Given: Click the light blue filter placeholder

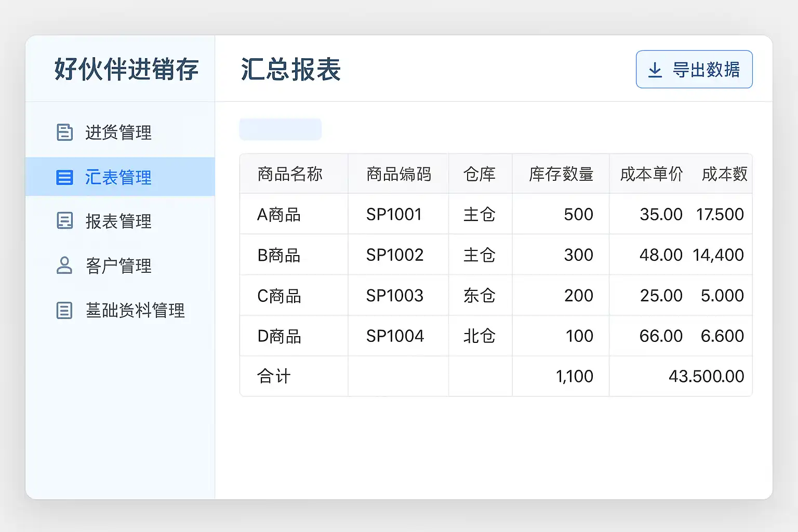Looking at the screenshot, I should pyautogui.click(x=281, y=129).
